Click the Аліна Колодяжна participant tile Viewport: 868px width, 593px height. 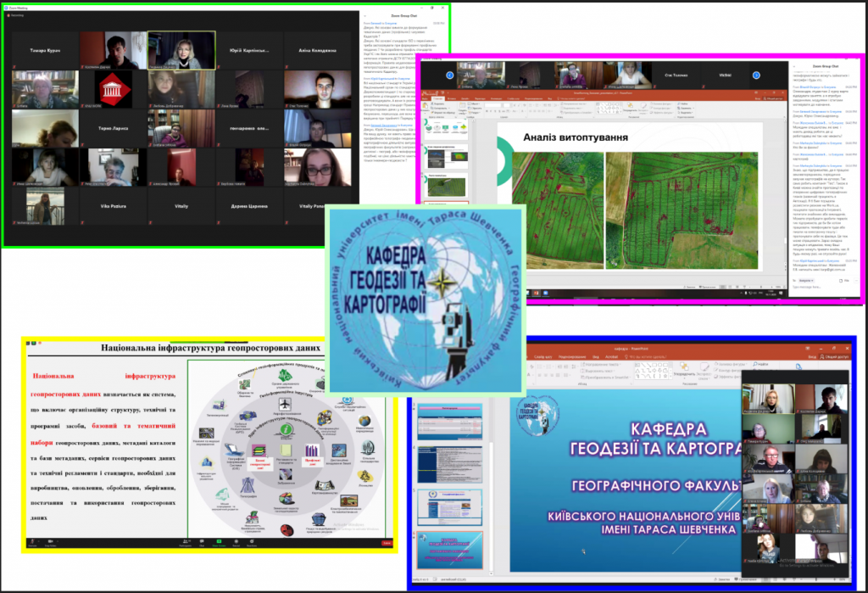point(318,50)
